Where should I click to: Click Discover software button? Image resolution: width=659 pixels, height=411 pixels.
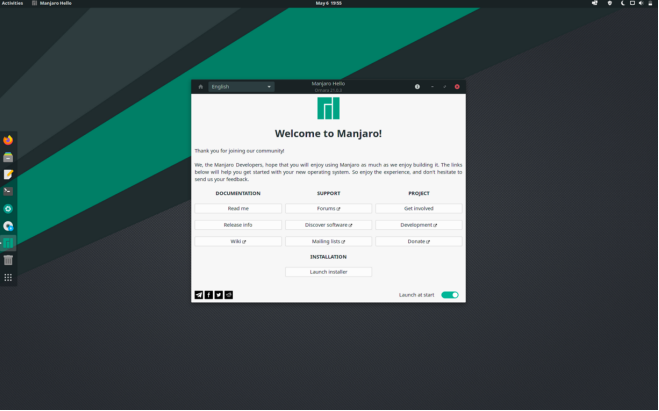[328, 225]
